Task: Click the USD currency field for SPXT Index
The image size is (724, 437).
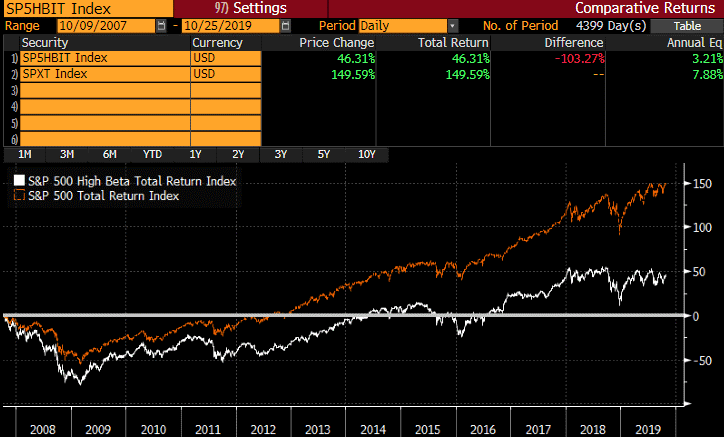Action: 226,74
